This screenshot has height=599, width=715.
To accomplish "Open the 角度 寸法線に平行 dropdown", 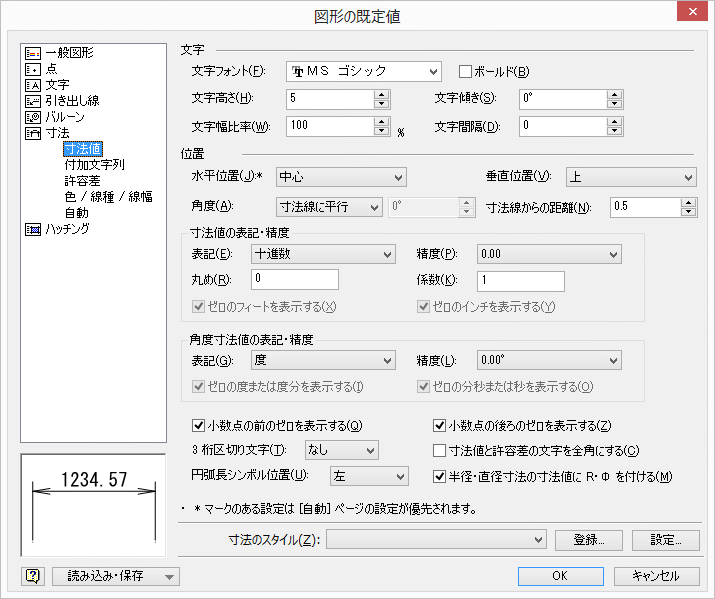I will [329, 207].
